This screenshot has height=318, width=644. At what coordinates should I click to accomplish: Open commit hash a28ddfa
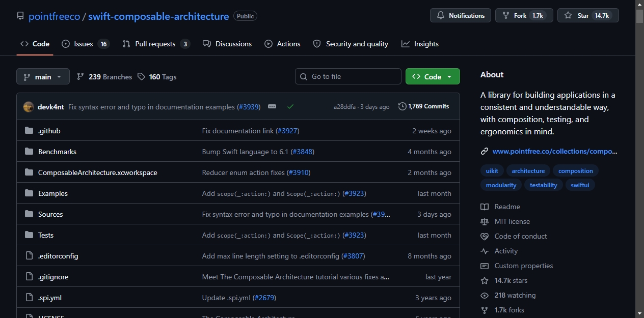point(345,107)
